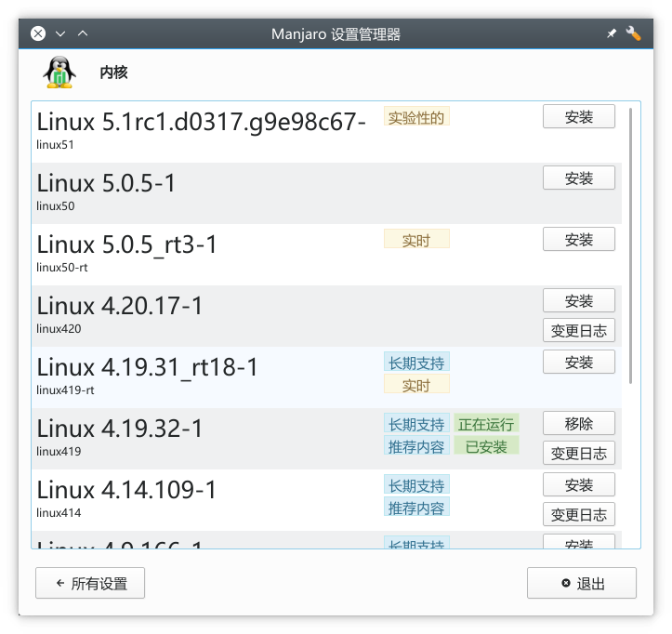
Task: Remove the Linux 4.19.32-1 kernel
Action: coord(578,423)
